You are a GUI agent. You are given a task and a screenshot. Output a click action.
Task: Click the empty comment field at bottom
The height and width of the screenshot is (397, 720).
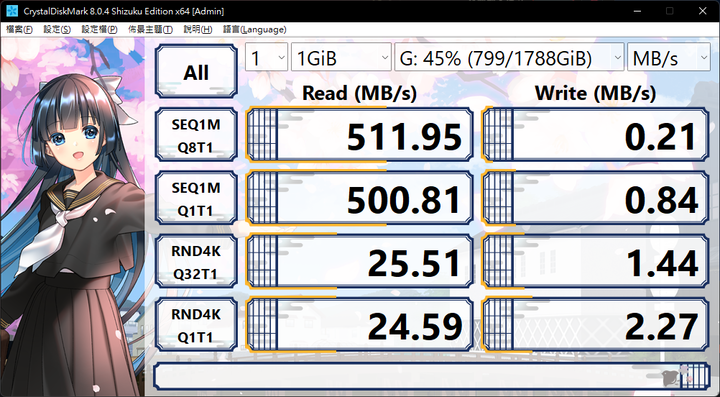[432, 376]
